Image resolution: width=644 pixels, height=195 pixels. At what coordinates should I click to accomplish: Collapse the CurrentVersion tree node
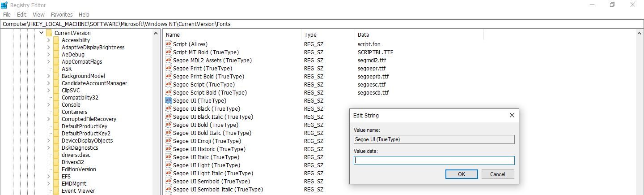point(41,33)
